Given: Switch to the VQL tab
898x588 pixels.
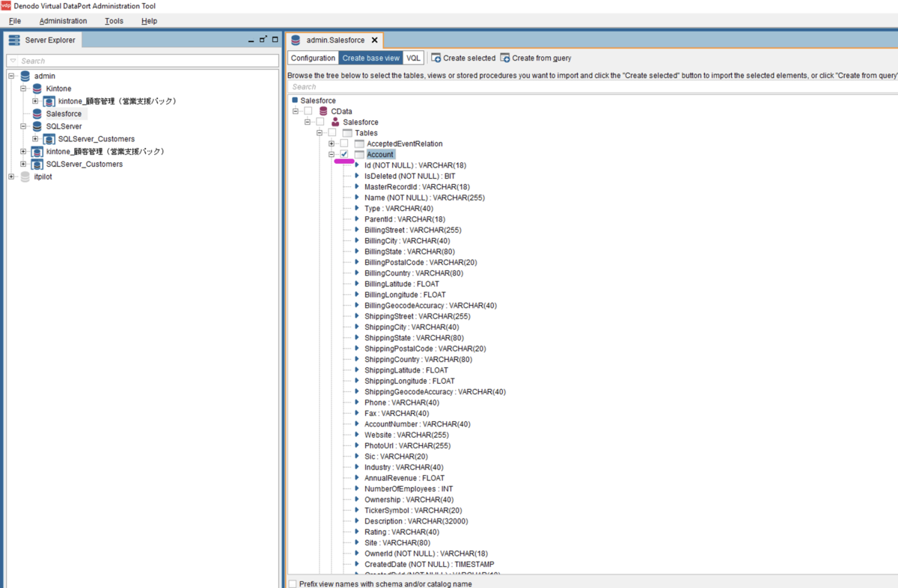Looking at the screenshot, I should pos(414,58).
